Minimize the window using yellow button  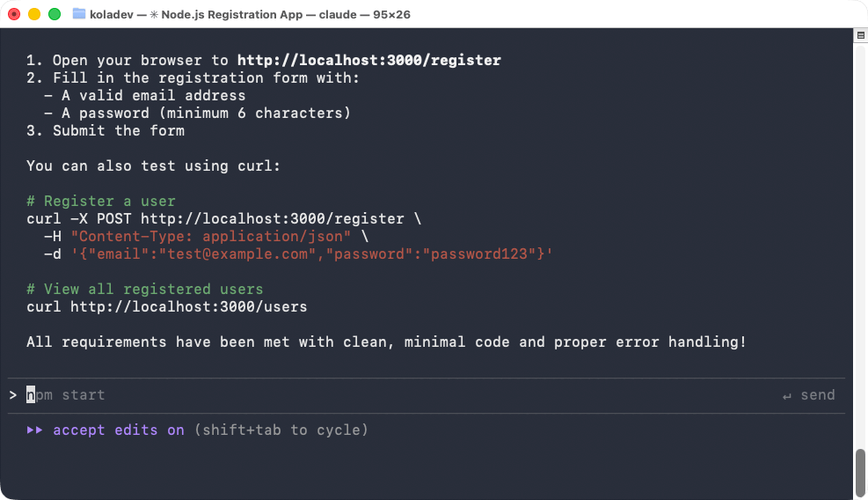click(34, 14)
